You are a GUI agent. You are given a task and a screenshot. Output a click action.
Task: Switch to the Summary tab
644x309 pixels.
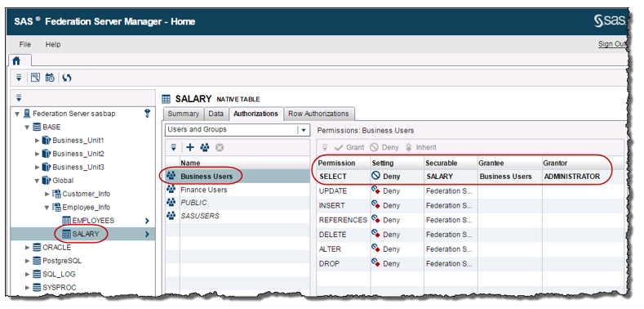point(183,114)
